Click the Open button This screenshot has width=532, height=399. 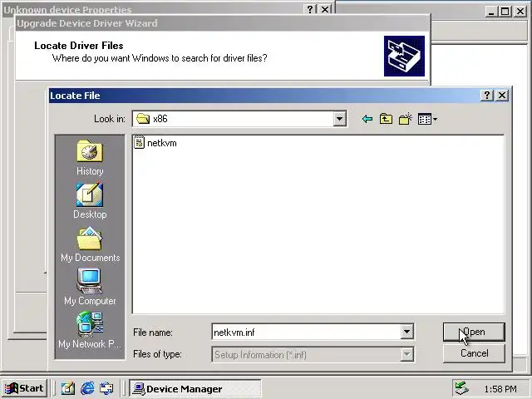tap(474, 332)
